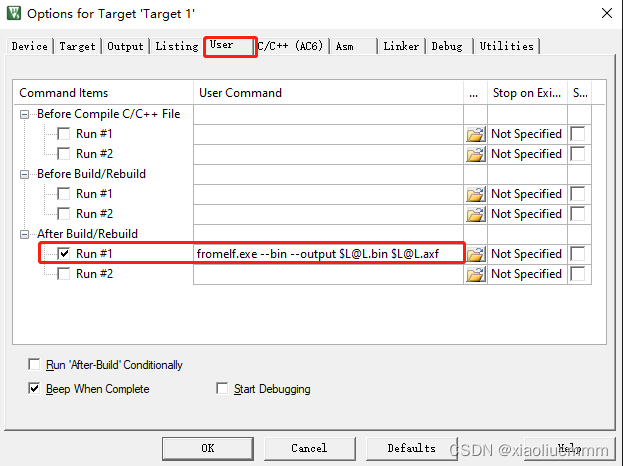The width and height of the screenshot is (623, 466).
Task: Browse folder for Before Compile Run #2
Action: click(x=475, y=154)
